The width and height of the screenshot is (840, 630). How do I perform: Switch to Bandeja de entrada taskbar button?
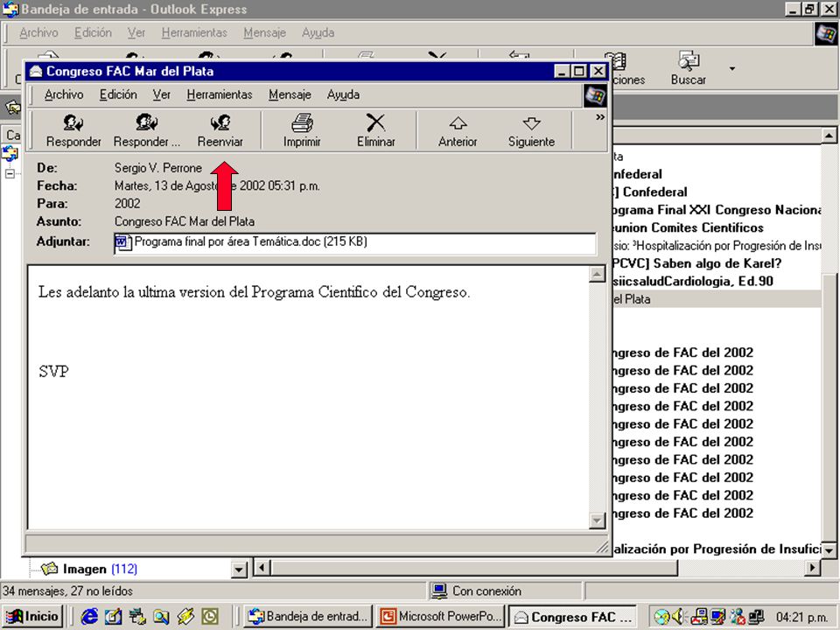pyautogui.click(x=308, y=617)
